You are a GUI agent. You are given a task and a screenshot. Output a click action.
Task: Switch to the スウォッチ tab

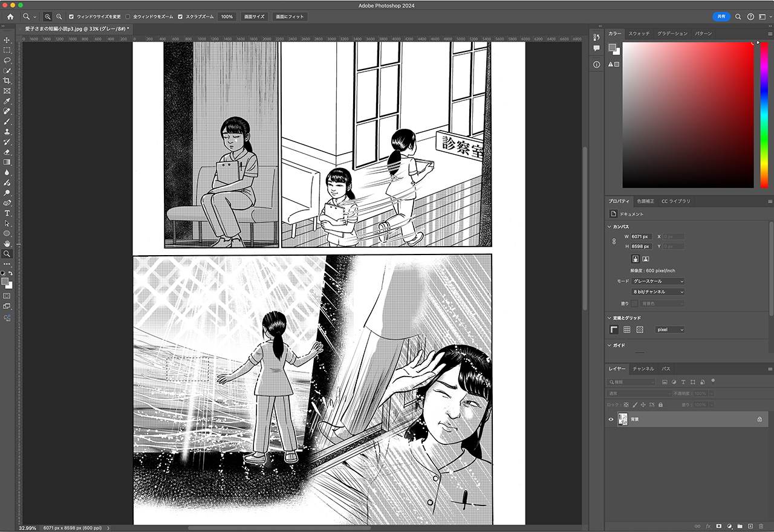coord(639,34)
